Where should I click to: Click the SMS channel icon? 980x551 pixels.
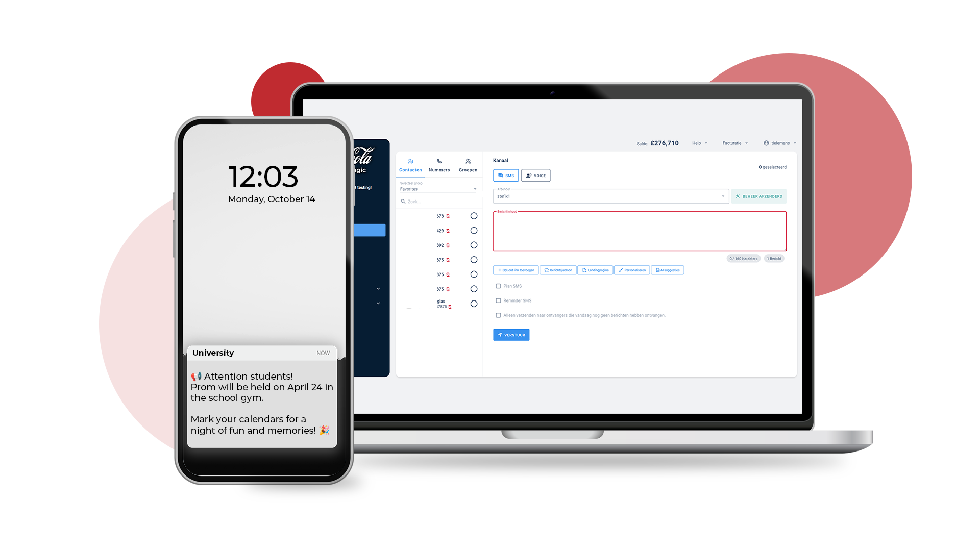(506, 175)
